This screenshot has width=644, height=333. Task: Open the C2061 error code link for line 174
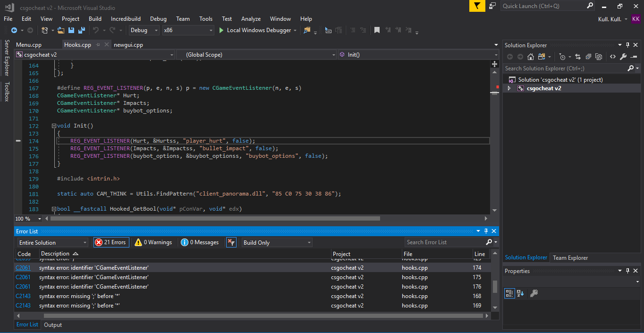point(23,268)
